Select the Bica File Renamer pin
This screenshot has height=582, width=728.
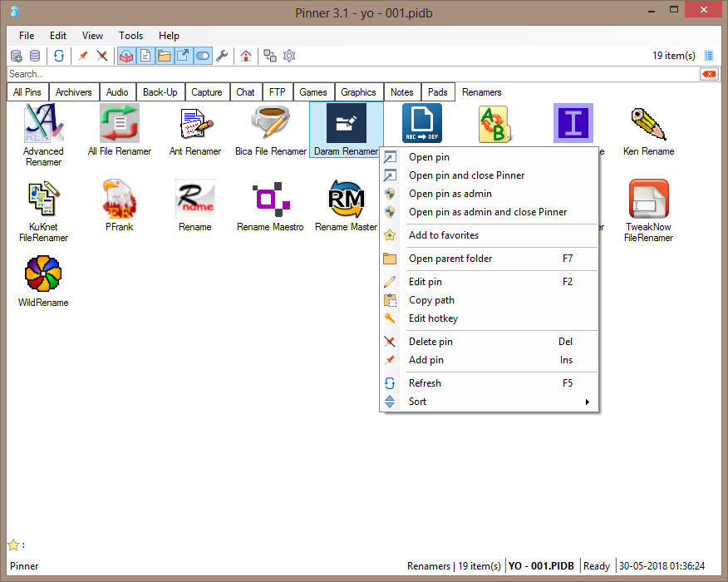click(271, 130)
